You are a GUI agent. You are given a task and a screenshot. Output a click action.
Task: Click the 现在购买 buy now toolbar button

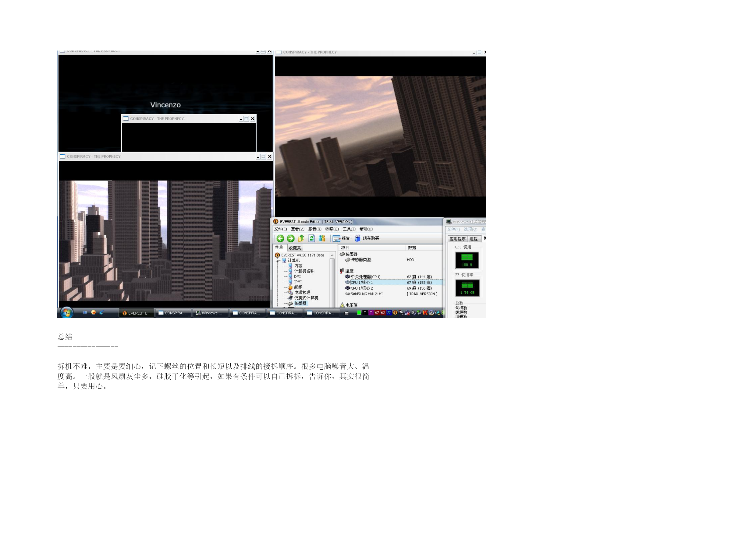367,238
